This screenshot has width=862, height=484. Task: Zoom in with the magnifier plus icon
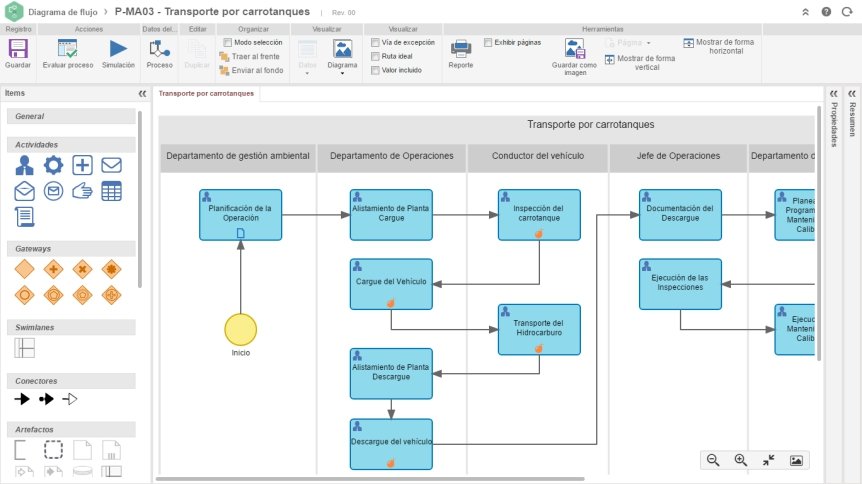741,460
